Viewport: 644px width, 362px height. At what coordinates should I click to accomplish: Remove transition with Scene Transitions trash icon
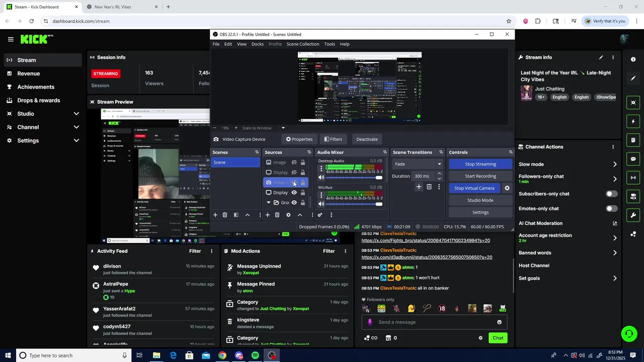[429, 187]
